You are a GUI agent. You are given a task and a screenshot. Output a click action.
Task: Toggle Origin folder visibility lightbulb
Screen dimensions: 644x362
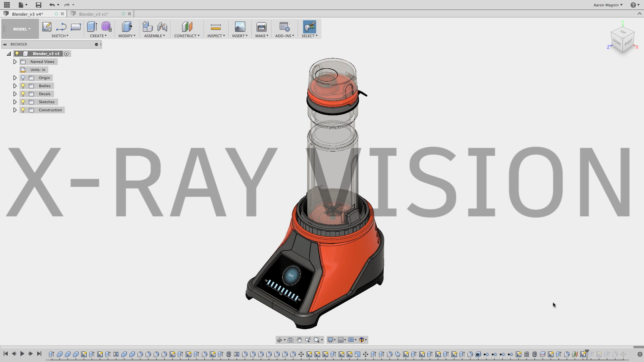click(x=23, y=78)
